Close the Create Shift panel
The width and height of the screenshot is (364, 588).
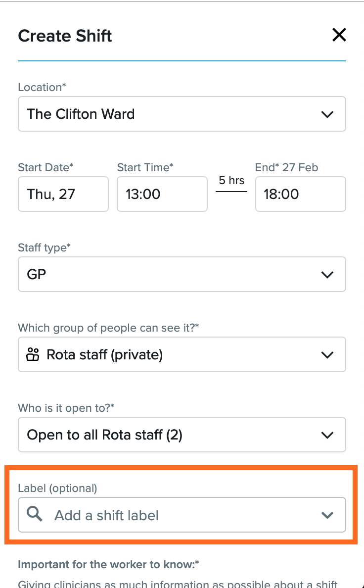coord(339,35)
